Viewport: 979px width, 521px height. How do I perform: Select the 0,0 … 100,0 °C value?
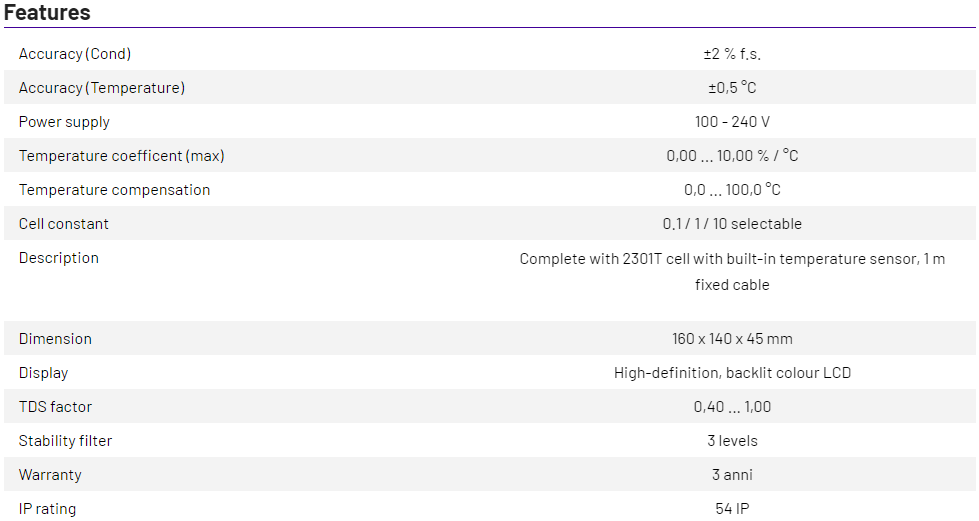click(x=732, y=190)
